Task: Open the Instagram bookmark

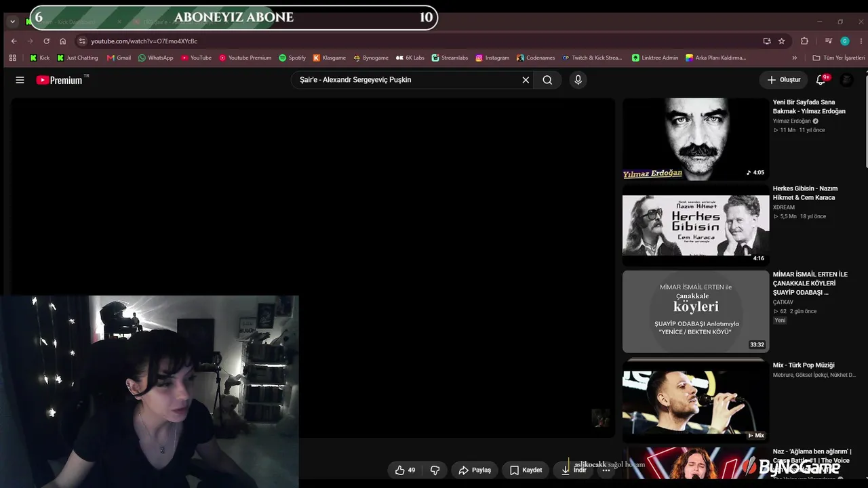Action: [x=492, y=58]
